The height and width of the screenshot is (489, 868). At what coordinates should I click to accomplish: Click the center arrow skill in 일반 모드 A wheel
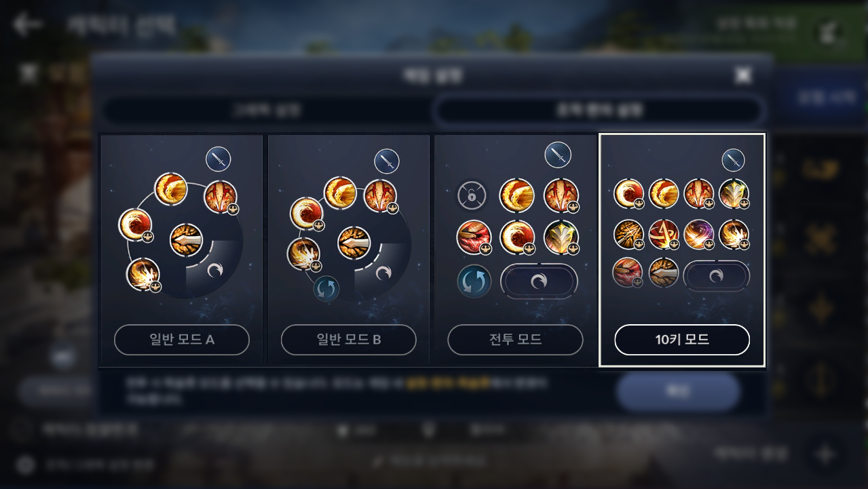click(x=187, y=239)
